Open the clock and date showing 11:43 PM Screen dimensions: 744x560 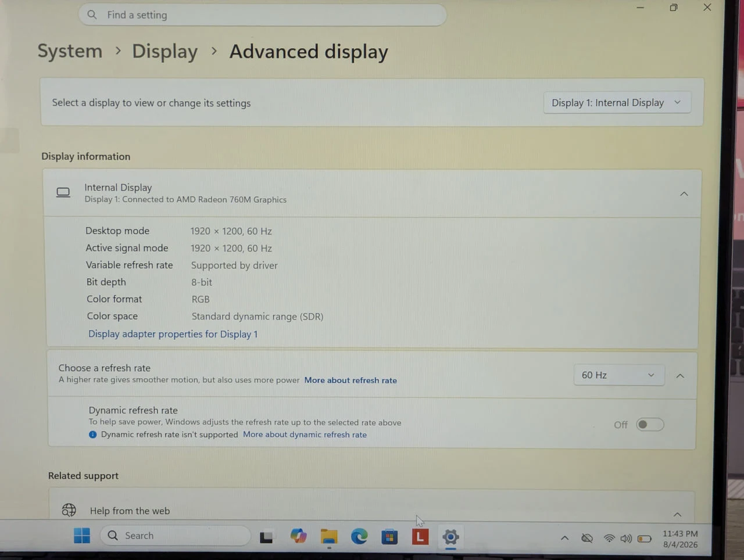680,539
